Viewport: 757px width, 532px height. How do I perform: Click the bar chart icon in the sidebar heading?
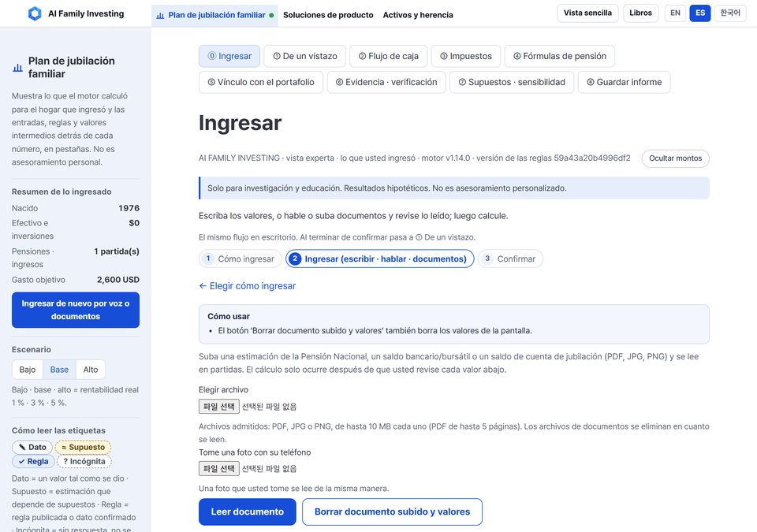17,68
